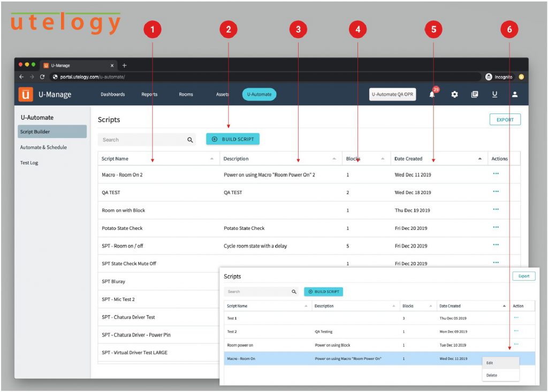
Task: Choose Delete in the context menu
Action: tap(500, 375)
